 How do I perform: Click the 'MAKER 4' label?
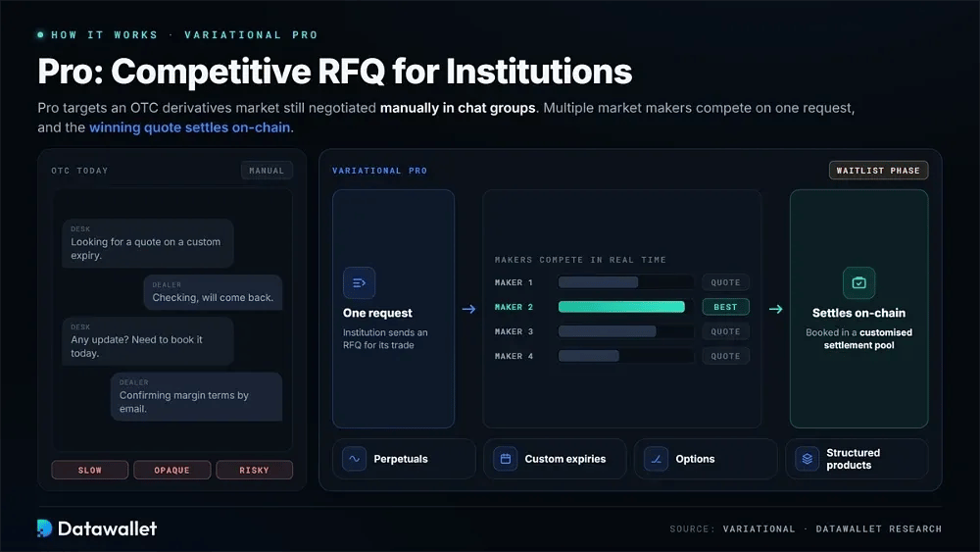pyautogui.click(x=514, y=356)
